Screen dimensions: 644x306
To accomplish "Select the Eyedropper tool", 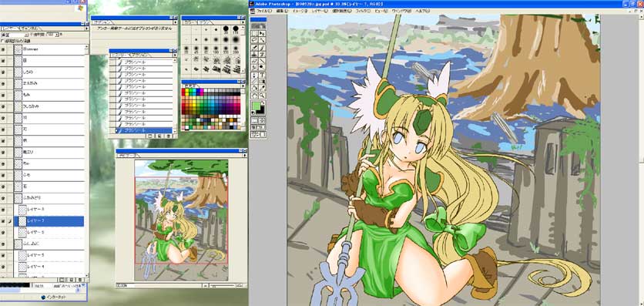I will (263, 88).
